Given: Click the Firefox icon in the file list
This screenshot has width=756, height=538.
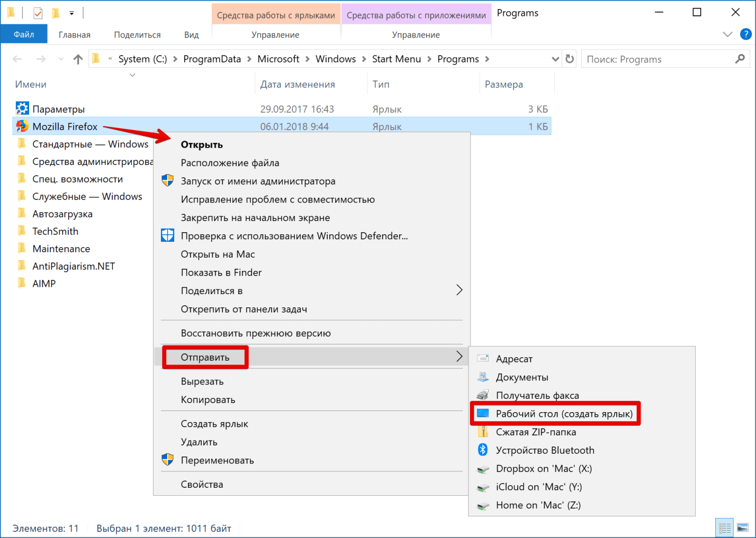Looking at the screenshot, I should click(x=22, y=126).
